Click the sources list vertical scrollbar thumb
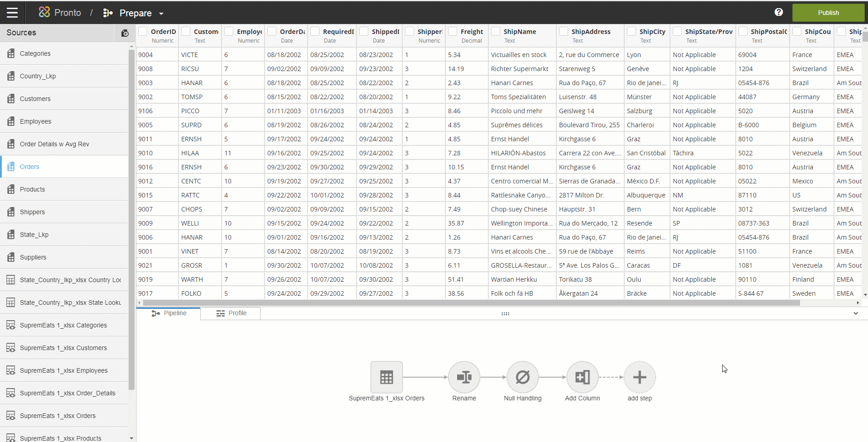Screen dimensions: 868x442 click(132, 220)
